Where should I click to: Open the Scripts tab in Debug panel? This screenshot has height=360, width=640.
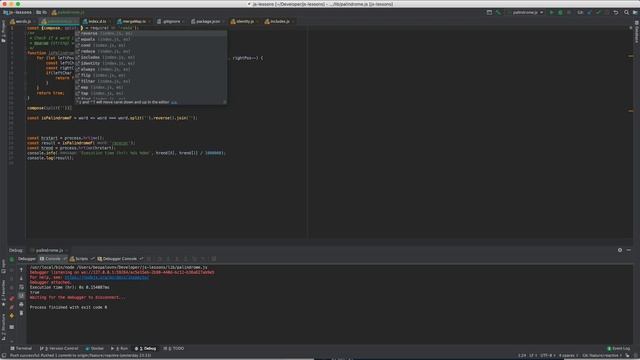click(x=81, y=259)
